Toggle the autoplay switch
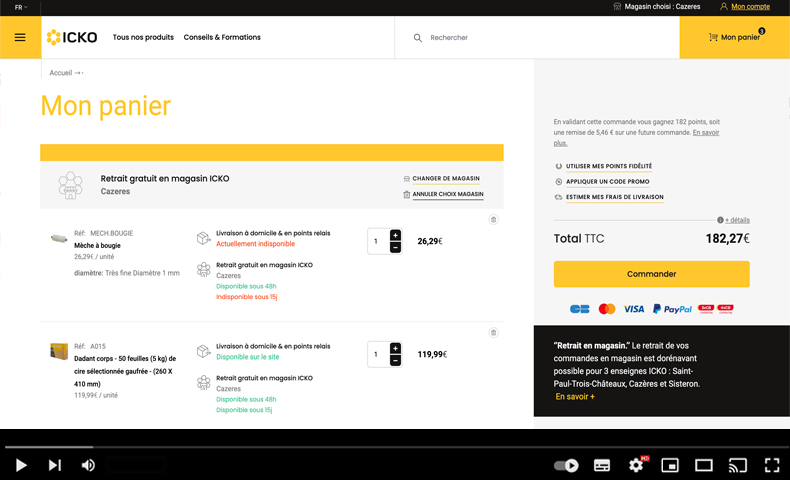Screen dimensions: 790x480 [x=566, y=465]
